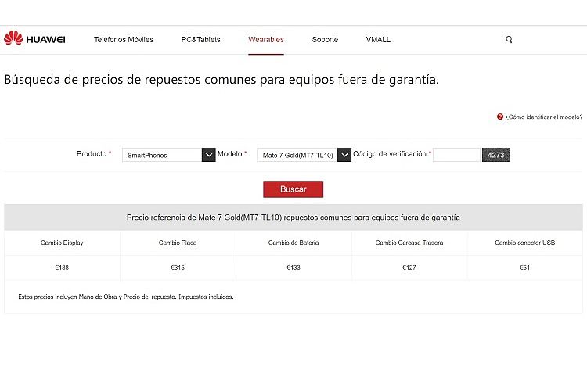Open the Soporte menu
This screenshot has width=587, height=392.
[325, 39]
